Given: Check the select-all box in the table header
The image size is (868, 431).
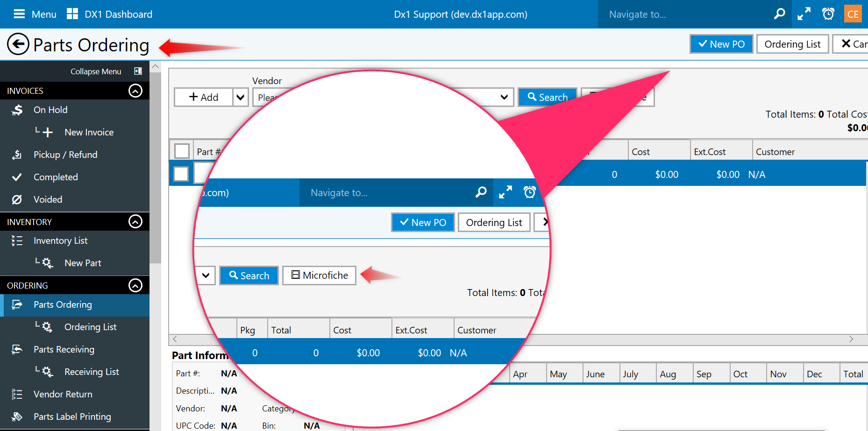Looking at the screenshot, I should (182, 151).
